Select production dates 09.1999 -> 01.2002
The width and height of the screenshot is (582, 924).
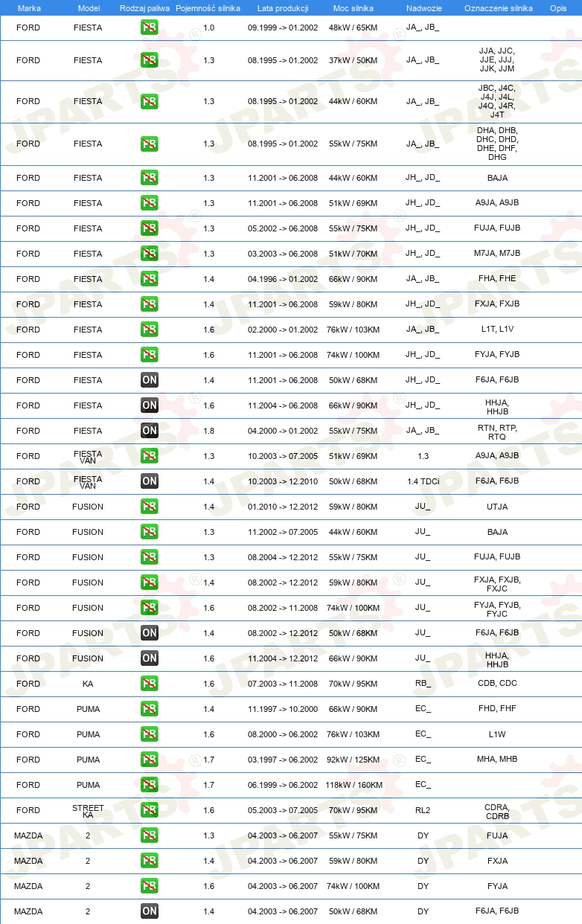click(x=283, y=28)
